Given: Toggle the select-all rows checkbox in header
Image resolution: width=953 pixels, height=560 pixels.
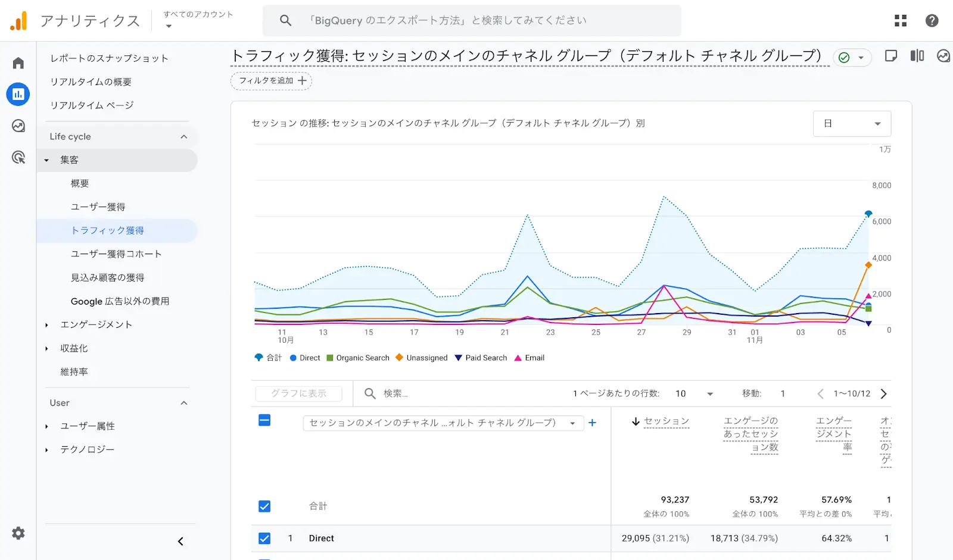Looking at the screenshot, I should 264,421.
